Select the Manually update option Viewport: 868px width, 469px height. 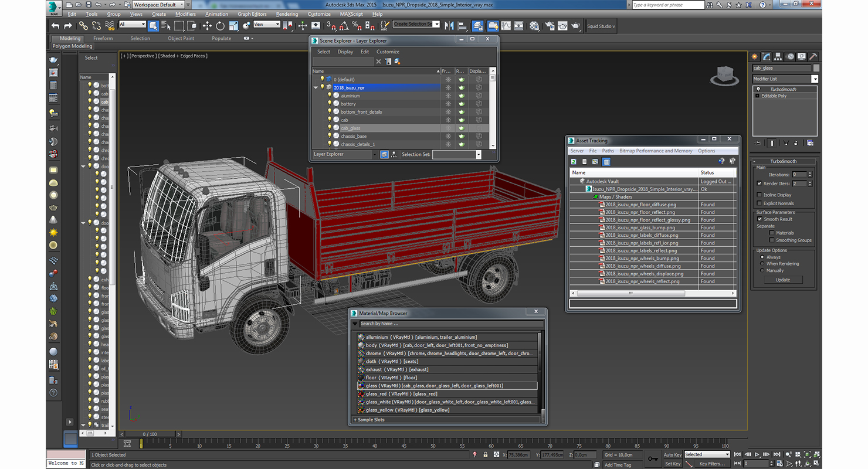[x=762, y=271]
